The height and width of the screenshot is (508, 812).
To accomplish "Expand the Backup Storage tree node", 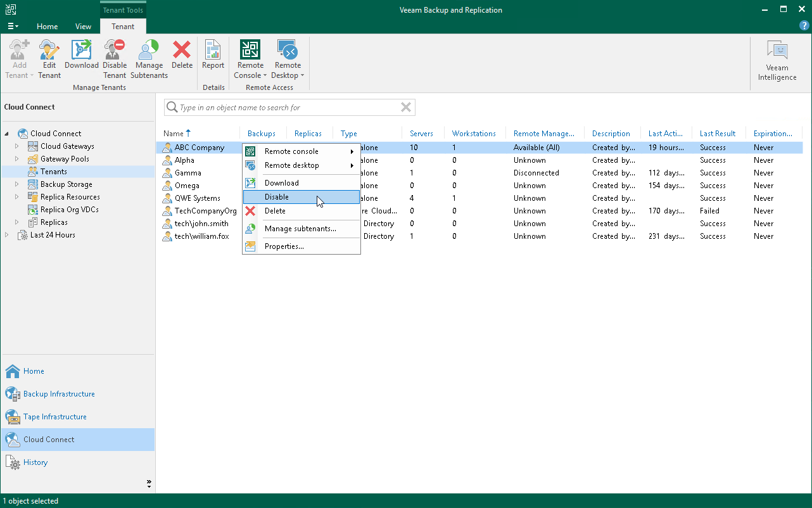I will [x=18, y=184].
